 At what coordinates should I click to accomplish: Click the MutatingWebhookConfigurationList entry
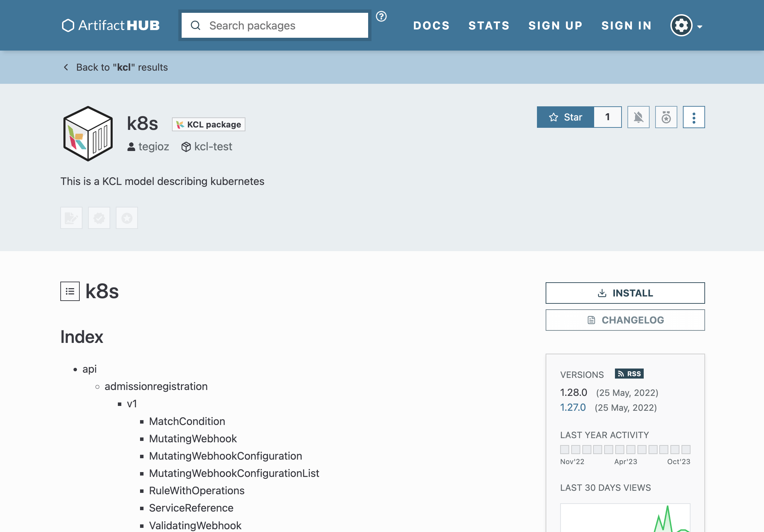pos(234,473)
